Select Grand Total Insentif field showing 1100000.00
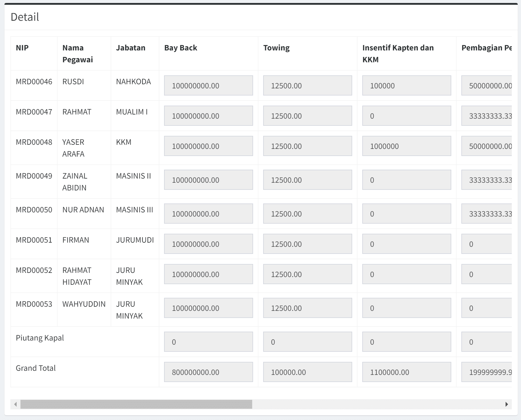 click(x=406, y=372)
